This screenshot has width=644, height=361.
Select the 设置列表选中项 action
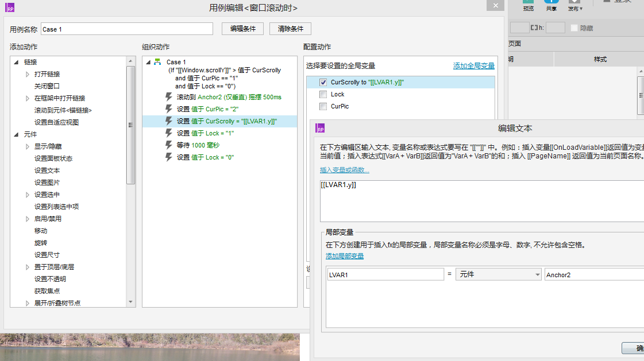[56, 207]
